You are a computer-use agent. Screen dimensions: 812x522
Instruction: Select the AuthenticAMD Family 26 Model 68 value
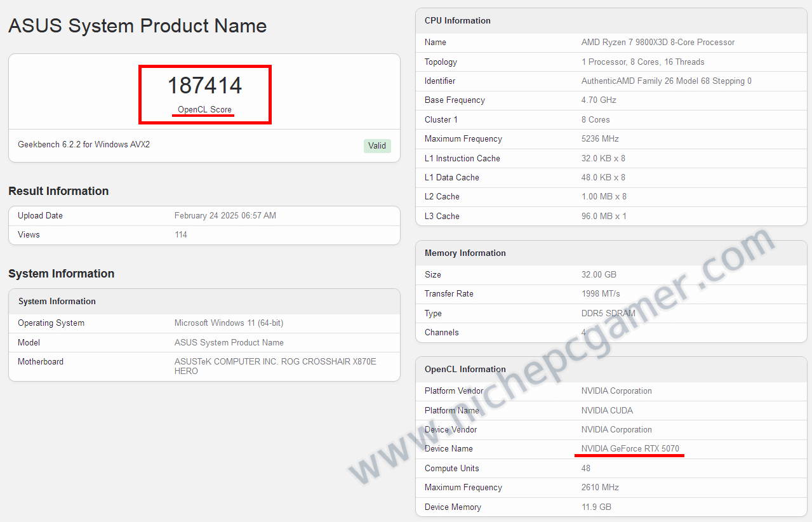[667, 81]
